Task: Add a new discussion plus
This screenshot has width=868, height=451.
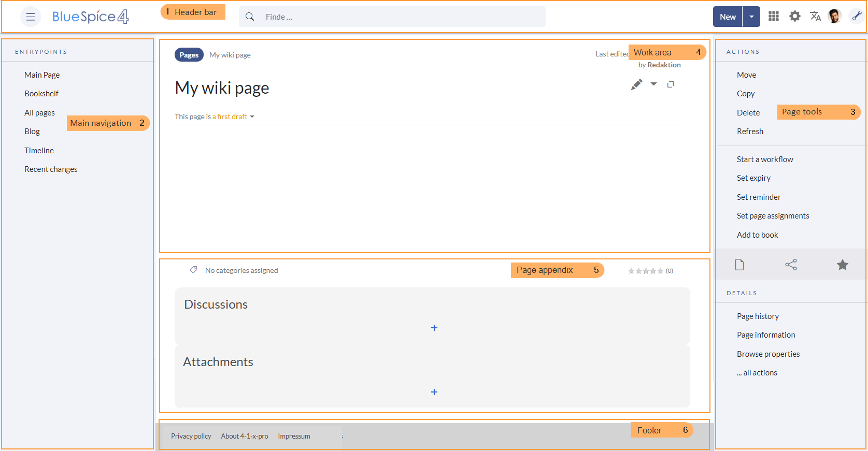Action: point(434,328)
